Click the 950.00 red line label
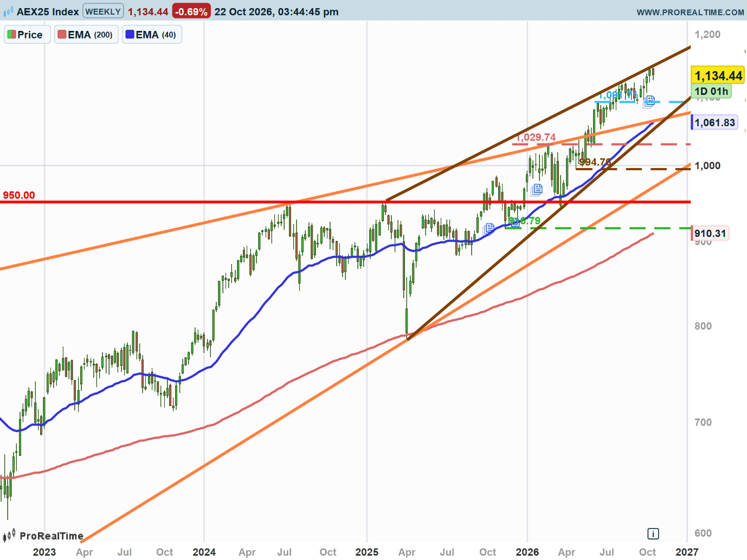 [19, 195]
